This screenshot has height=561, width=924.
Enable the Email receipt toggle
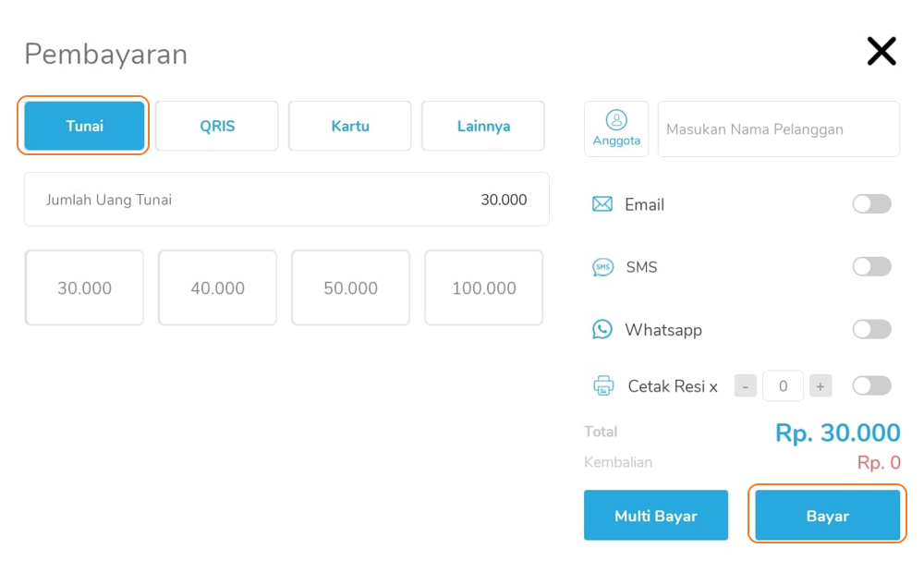pos(871,204)
